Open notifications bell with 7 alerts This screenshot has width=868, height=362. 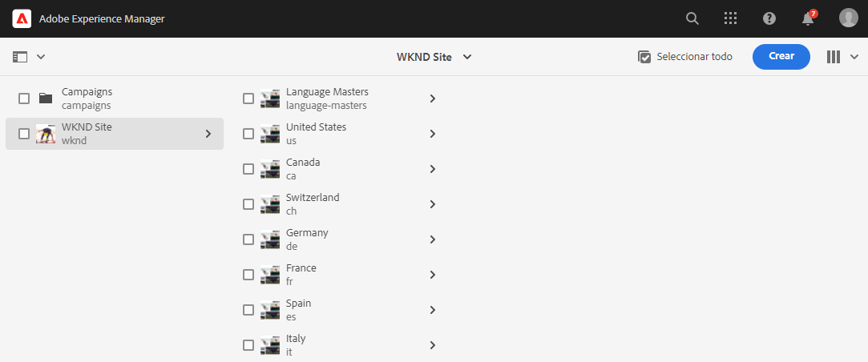click(x=809, y=18)
